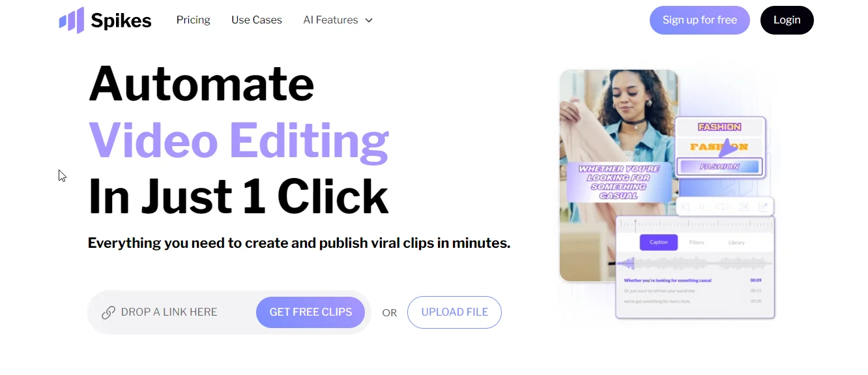This screenshot has height=375, width=868.
Task: Select the Library tab in the preview
Action: [x=736, y=242]
